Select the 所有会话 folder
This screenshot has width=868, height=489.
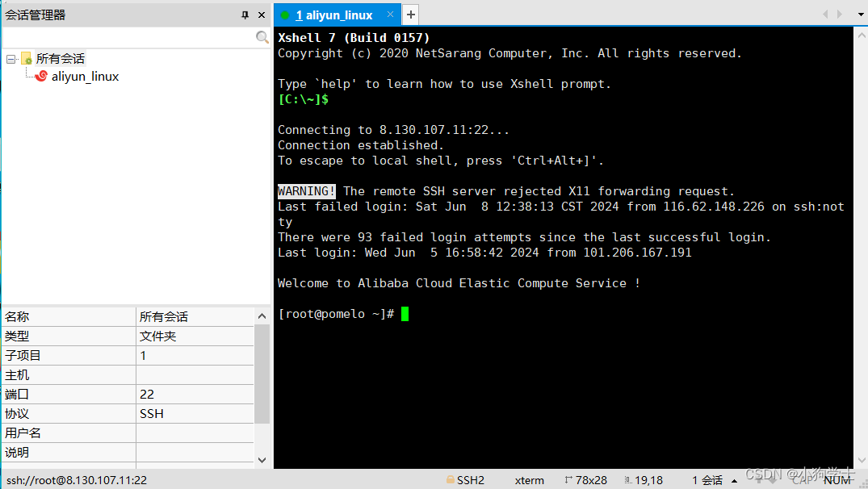tap(61, 59)
